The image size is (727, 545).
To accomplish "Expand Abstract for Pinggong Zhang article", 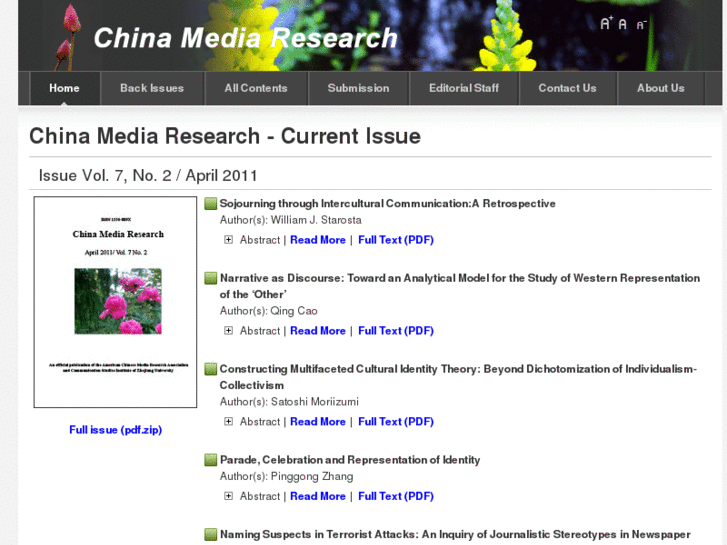I will coord(228,496).
